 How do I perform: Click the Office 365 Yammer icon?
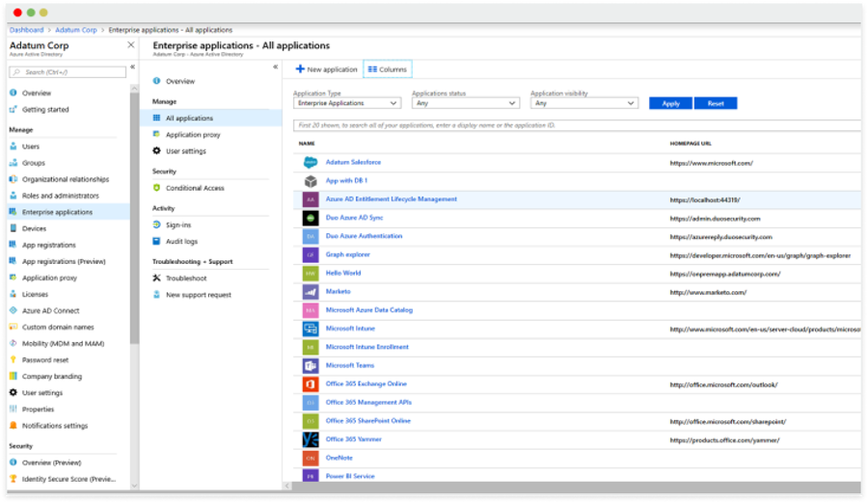click(x=311, y=439)
